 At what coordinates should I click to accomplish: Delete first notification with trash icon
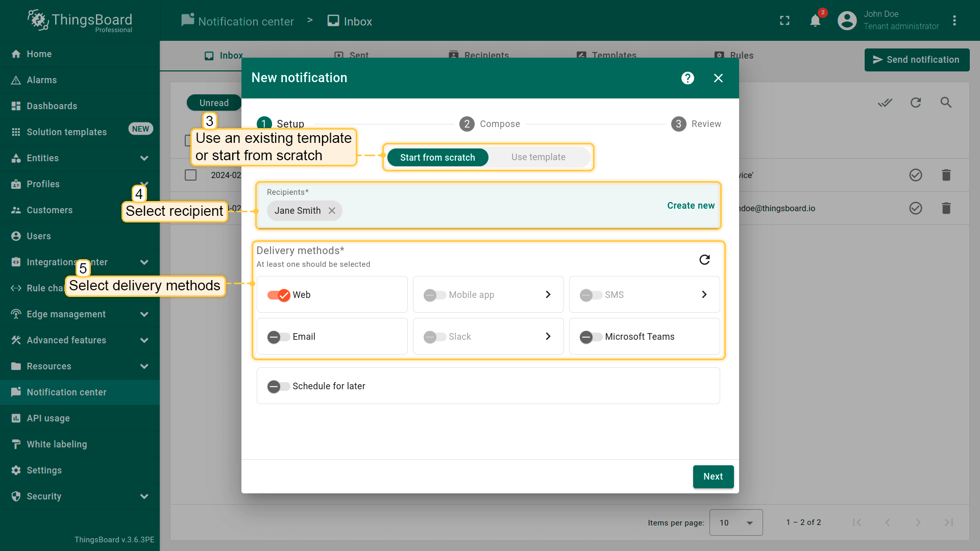click(946, 175)
